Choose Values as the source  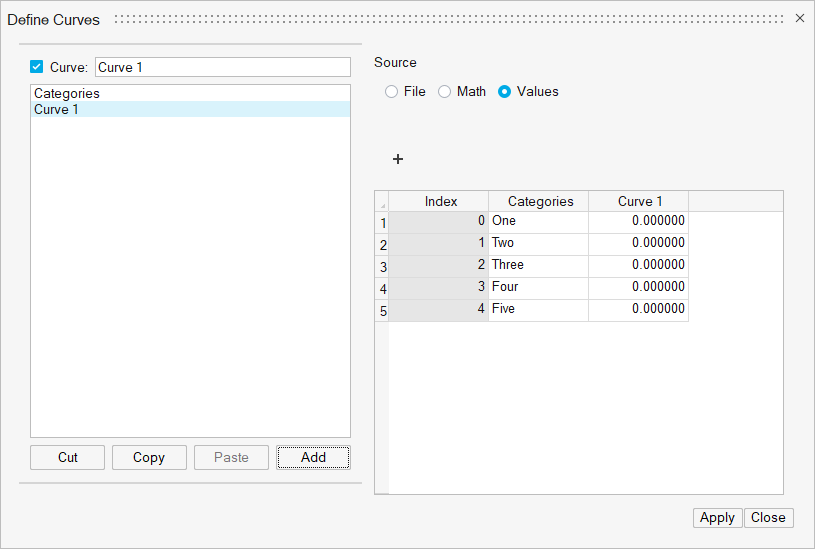click(505, 92)
